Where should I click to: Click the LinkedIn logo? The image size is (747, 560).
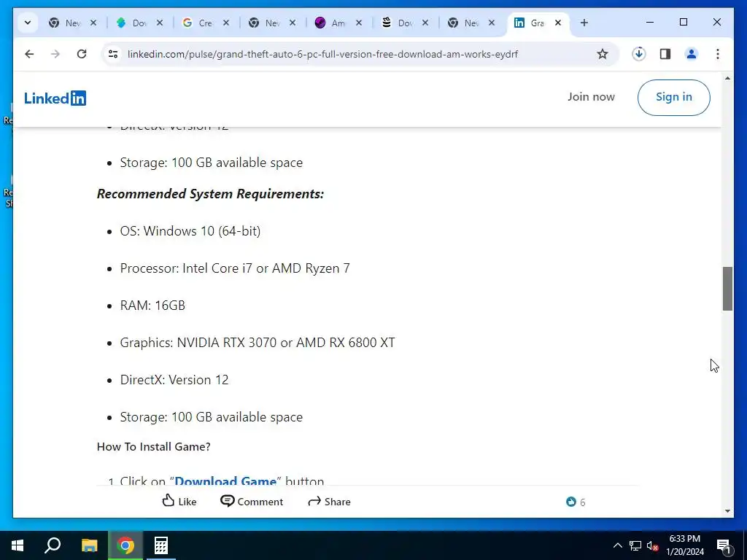[55, 98]
